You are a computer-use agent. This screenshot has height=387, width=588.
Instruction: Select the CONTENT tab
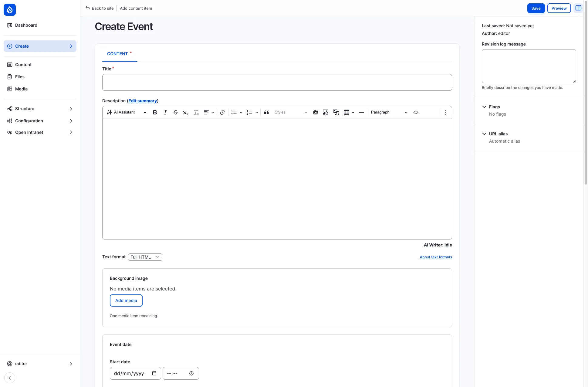click(x=120, y=54)
